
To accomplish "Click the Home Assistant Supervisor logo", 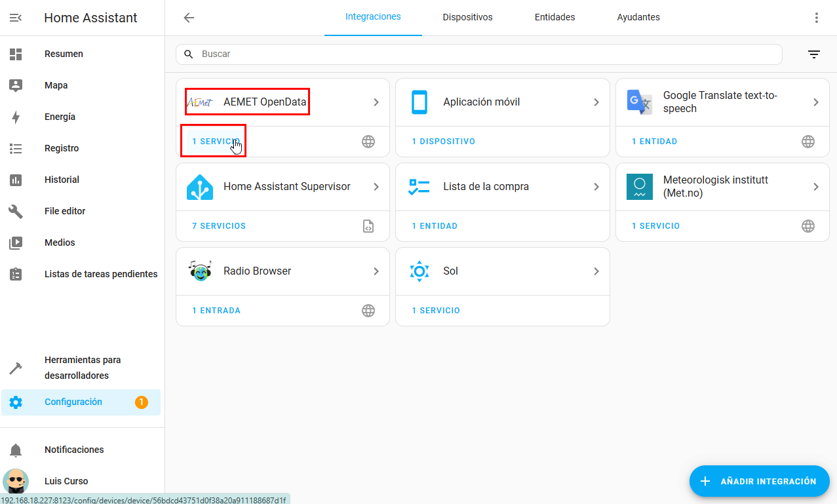I will [200, 187].
